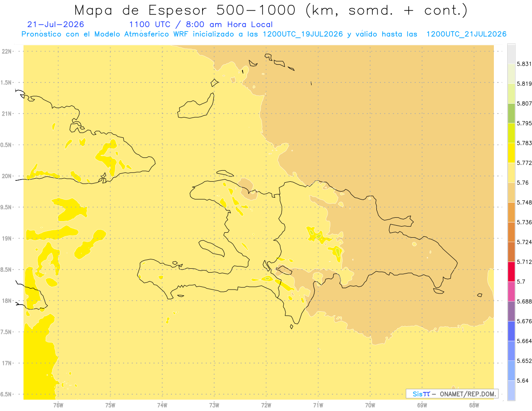Click the colorbar value 5.652

point(524,361)
